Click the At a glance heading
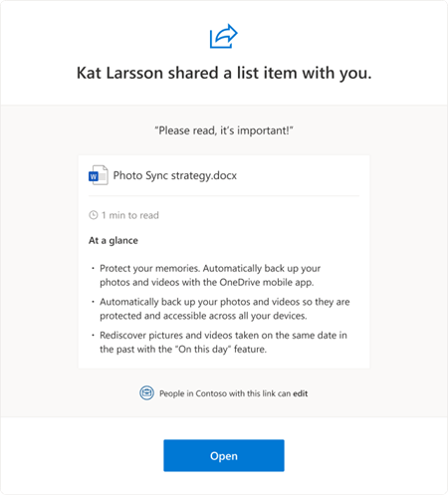 (113, 240)
